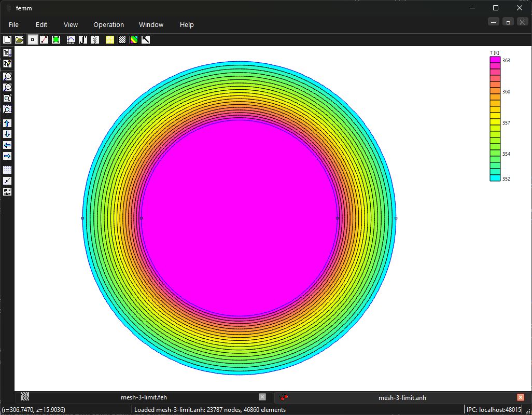Click the "IPC: localhost:48015" status text

point(494,410)
